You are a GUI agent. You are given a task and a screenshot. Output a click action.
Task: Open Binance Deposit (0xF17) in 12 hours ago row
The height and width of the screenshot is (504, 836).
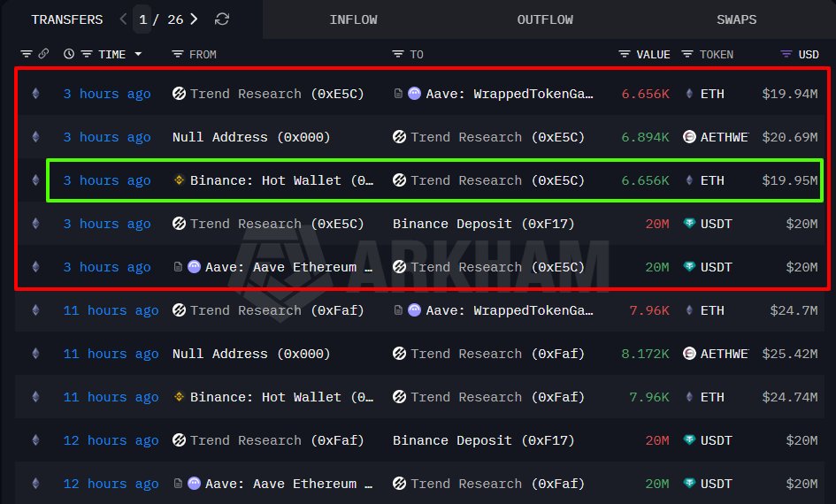click(x=484, y=440)
